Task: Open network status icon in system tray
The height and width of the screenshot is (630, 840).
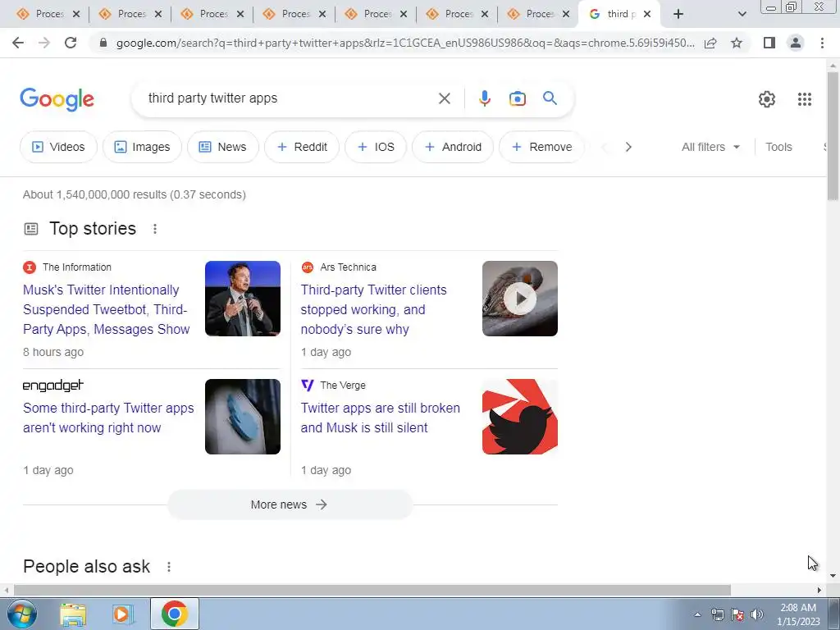Action: 717,614
